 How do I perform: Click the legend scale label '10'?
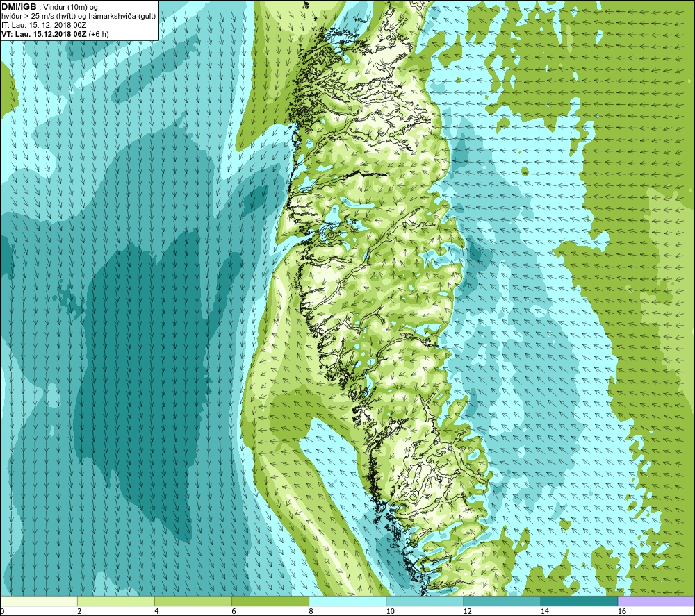390,611
